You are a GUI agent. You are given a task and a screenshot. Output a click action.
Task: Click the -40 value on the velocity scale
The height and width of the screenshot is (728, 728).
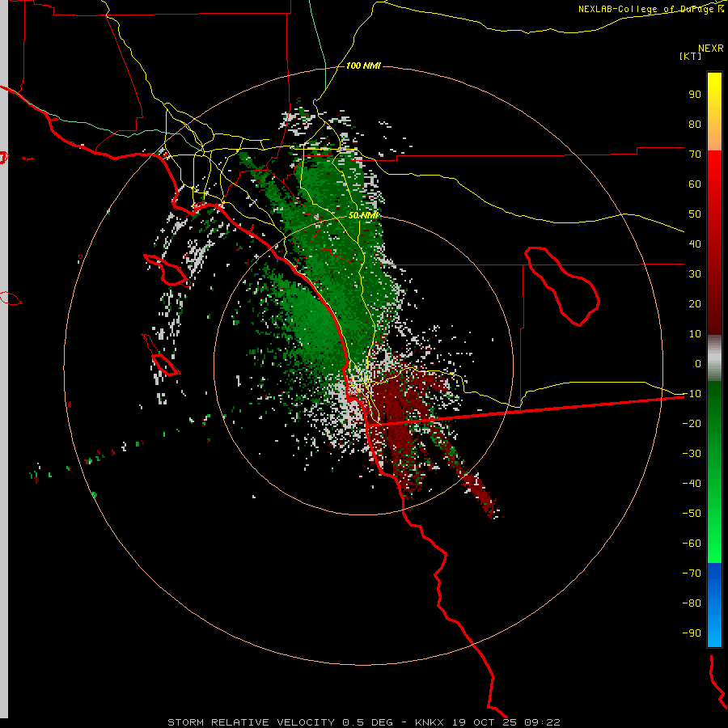(692, 484)
